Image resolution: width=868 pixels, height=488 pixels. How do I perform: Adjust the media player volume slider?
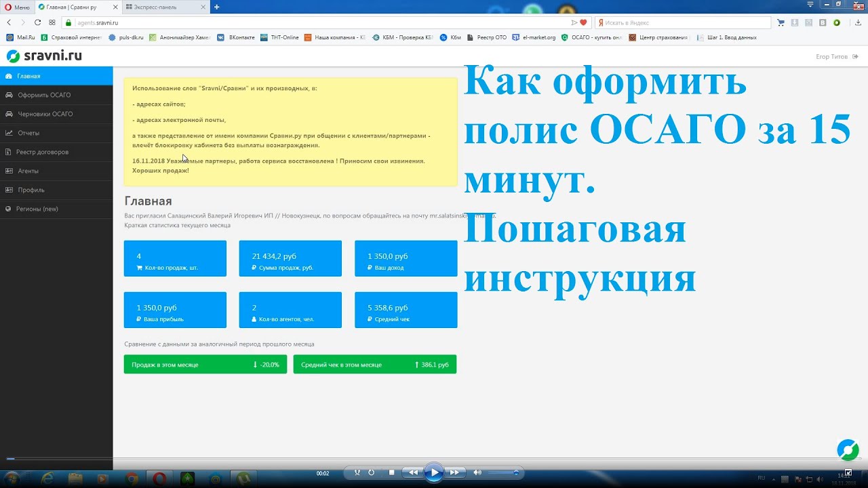click(503, 472)
